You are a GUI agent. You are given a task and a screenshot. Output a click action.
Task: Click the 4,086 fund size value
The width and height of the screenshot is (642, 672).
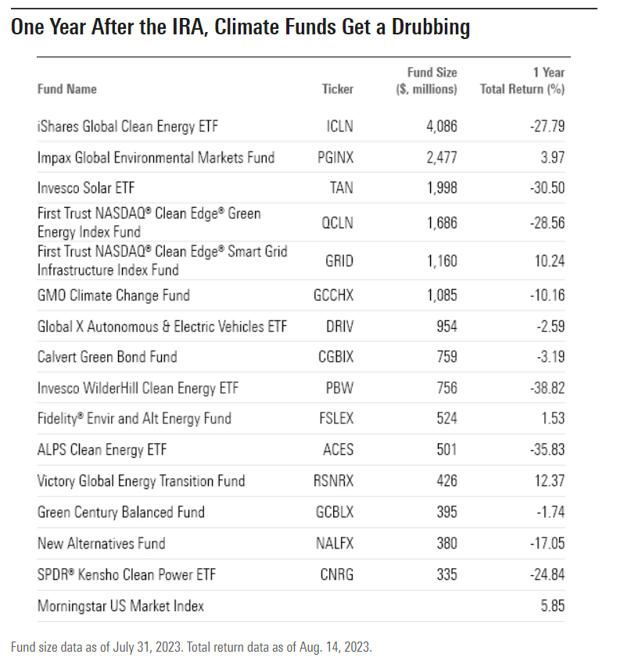[x=442, y=126]
